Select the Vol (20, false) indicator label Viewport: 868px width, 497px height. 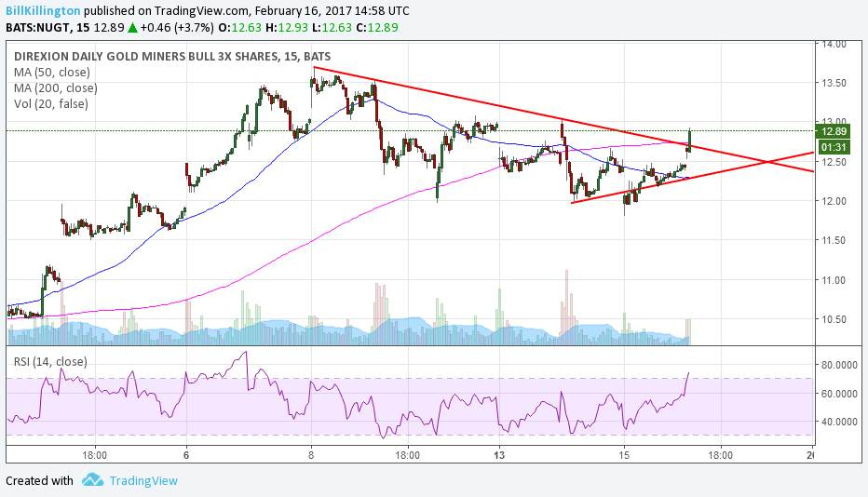(51, 103)
